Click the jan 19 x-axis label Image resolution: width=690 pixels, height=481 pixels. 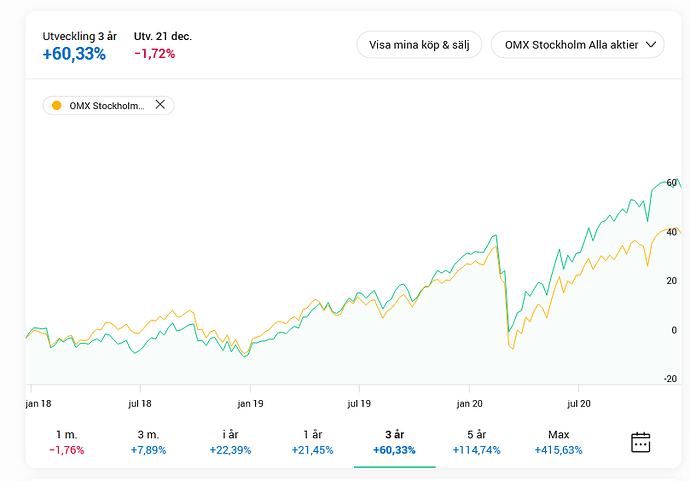(x=249, y=403)
